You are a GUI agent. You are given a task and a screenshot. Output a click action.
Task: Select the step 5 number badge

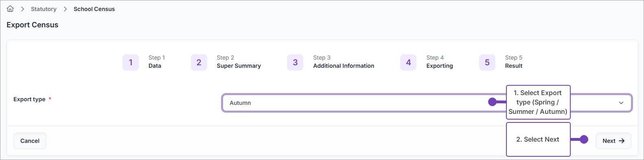[x=487, y=62]
